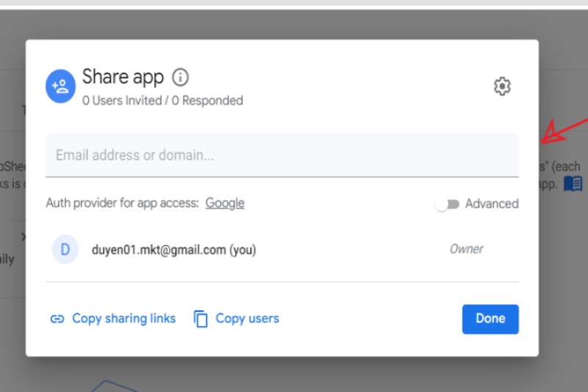Click the Owner role label
The width and height of the screenshot is (588, 392).
coord(466,249)
